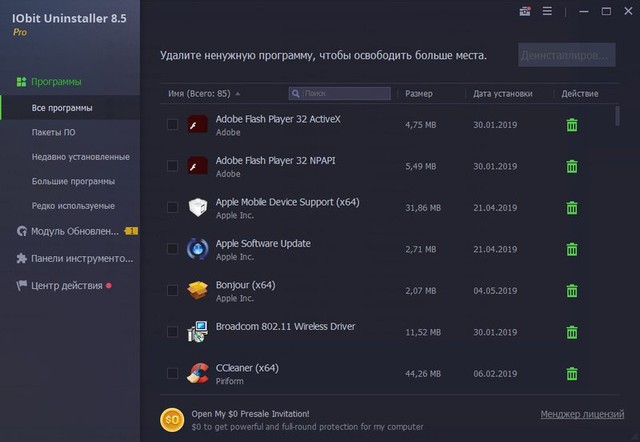Click trash icon for Bonjour (x64)
The width and height of the screenshot is (640, 442).
(572, 291)
